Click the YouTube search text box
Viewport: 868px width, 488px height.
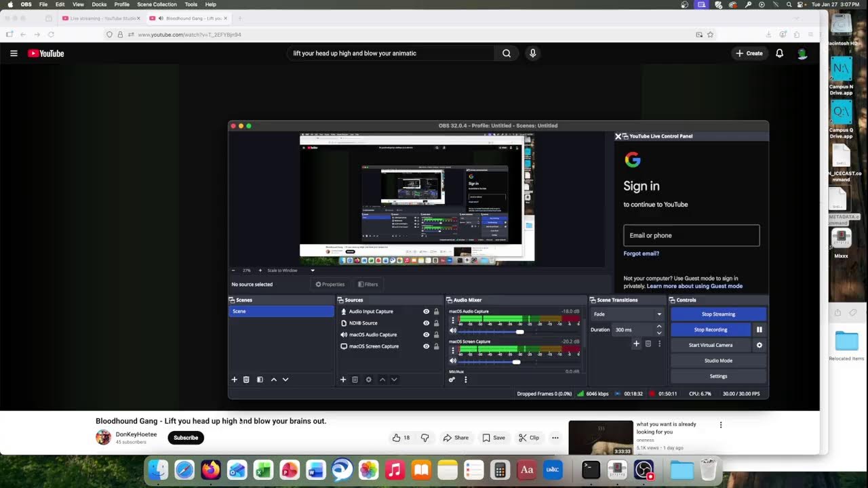click(x=390, y=53)
